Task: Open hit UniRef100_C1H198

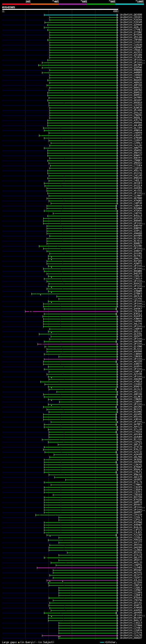Action: coord(131,45)
